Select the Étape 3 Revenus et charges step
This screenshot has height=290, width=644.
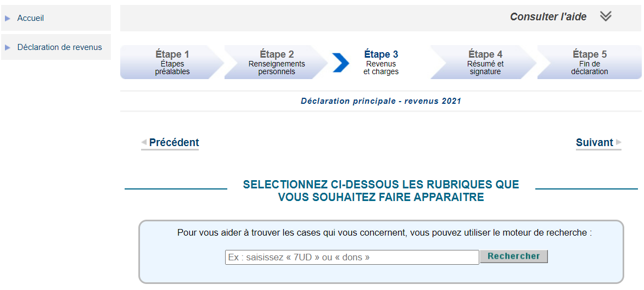pyautogui.click(x=380, y=63)
